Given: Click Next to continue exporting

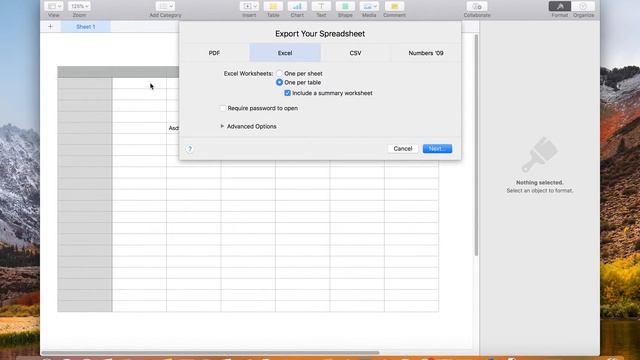Looking at the screenshot, I should click(x=437, y=149).
